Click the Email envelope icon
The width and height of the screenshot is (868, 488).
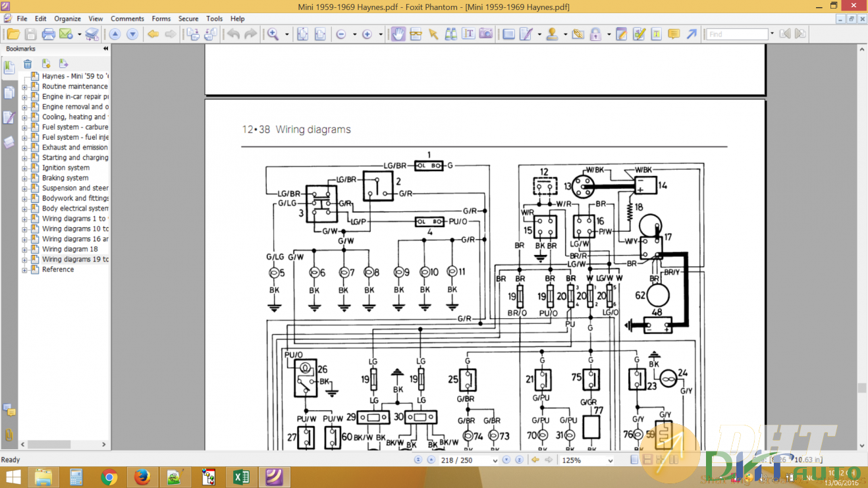click(66, 34)
